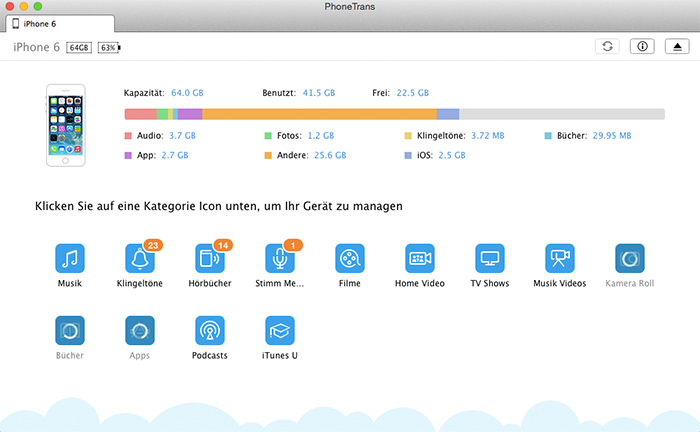700x432 pixels.
Task: Click the blue iOS legend swatch
Action: point(408,155)
